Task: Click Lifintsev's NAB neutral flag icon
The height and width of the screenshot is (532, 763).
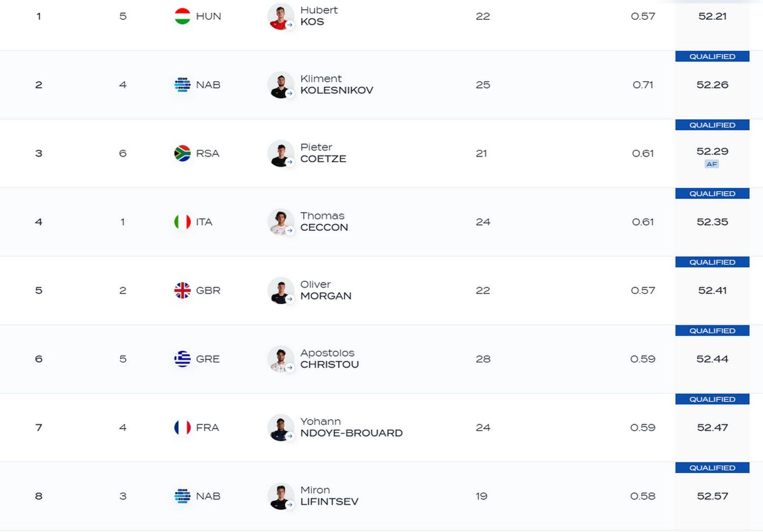Action: pos(182,496)
